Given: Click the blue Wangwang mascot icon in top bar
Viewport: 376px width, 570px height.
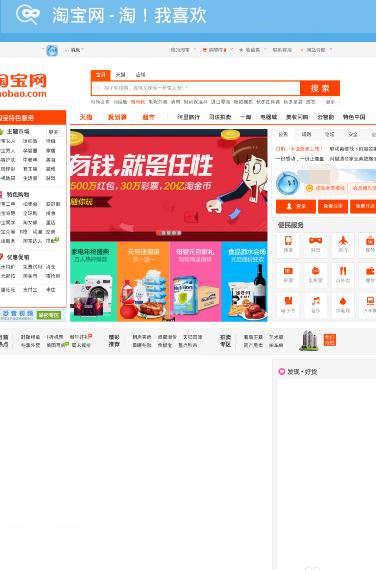Looking at the screenshot, I should (52, 50).
